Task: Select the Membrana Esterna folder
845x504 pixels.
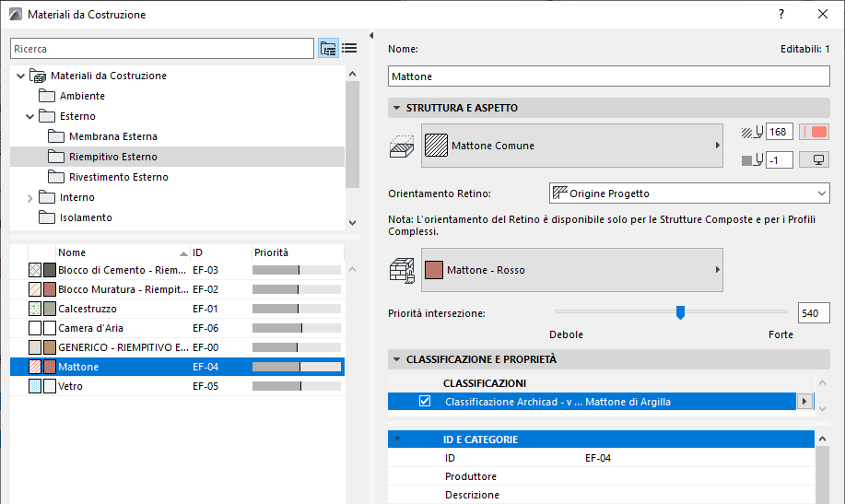Action: pyautogui.click(x=177, y=136)
